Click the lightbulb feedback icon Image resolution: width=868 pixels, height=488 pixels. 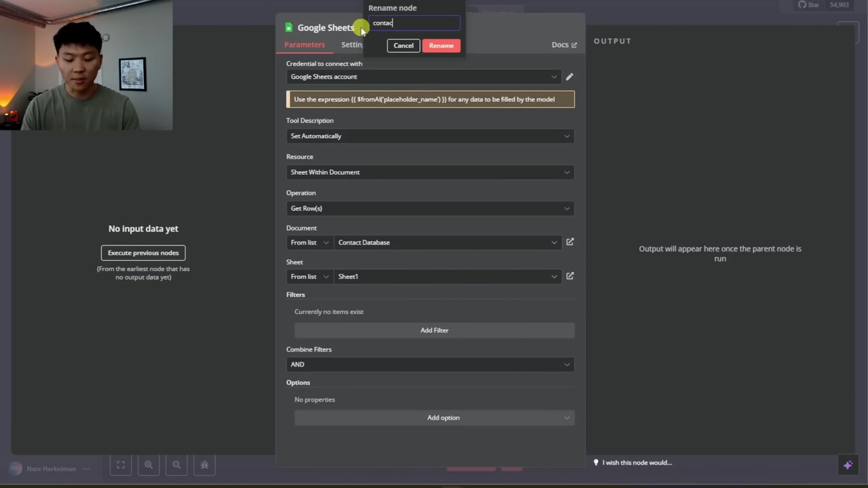coord(596,462)
